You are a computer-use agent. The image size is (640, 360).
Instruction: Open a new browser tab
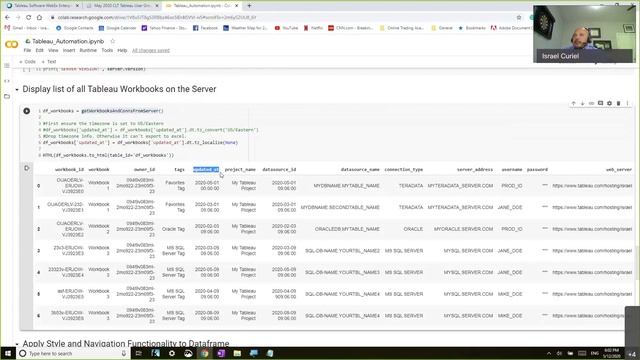pyautogui.click(x=249, y=6)
